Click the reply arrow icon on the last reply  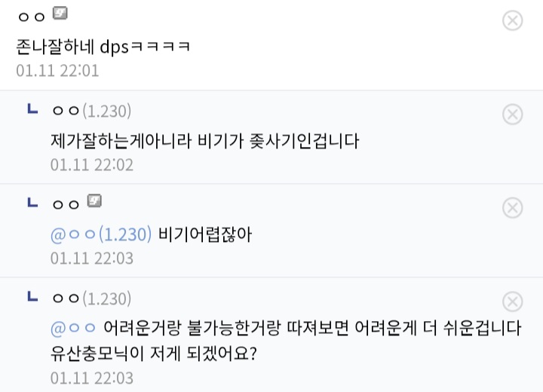coord(32,297)
